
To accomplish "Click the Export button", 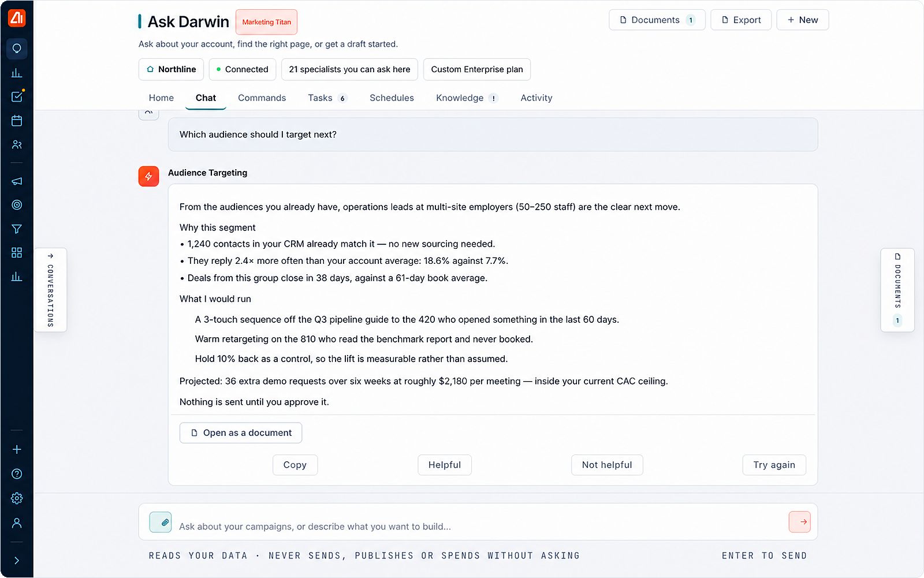I will pos(741,20).
